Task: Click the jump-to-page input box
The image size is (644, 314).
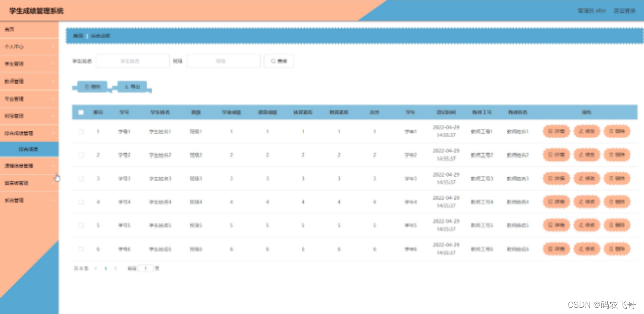Action: 146,269
